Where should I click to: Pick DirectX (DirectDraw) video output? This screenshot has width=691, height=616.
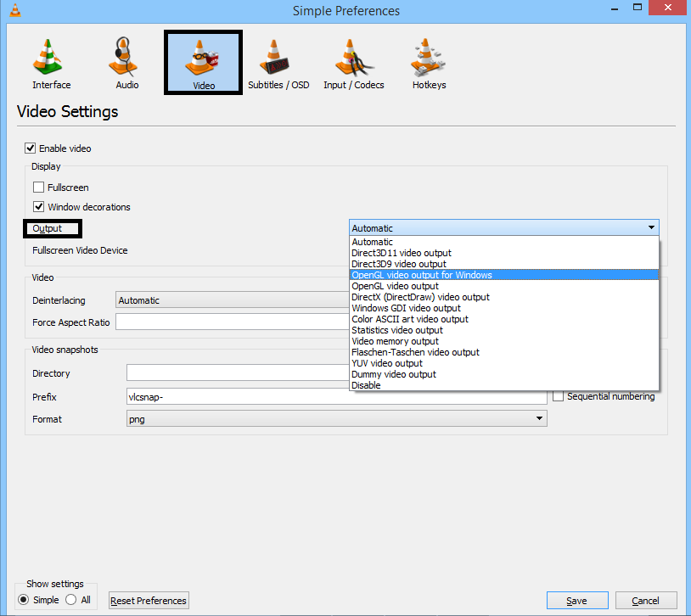504,297
